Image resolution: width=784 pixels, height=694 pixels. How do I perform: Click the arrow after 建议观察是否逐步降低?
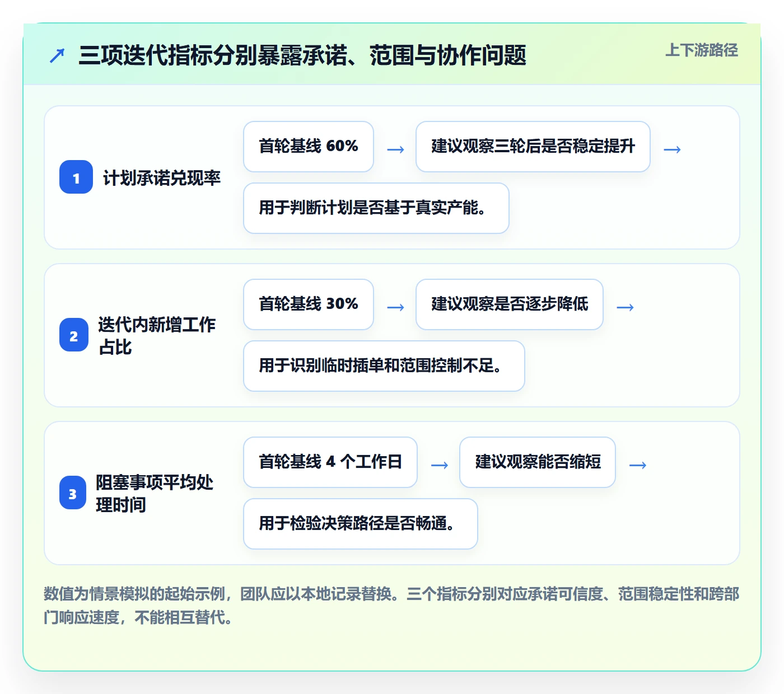625,307
